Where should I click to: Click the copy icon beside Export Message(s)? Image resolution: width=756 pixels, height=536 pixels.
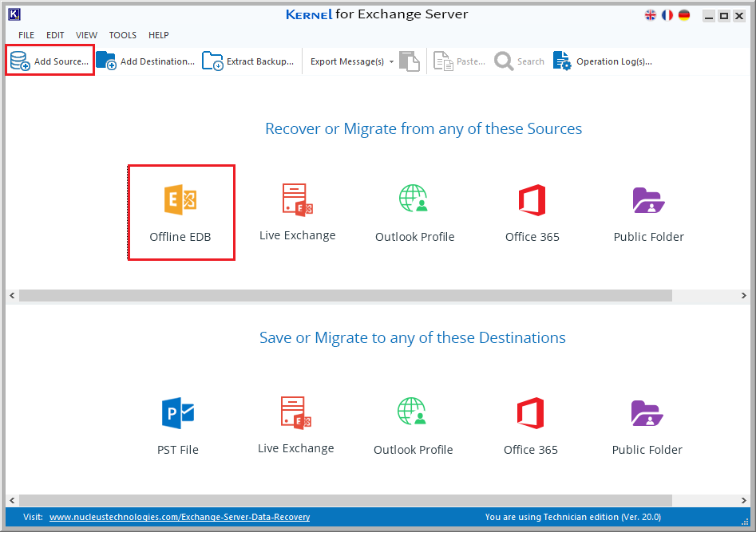point(410,61)
